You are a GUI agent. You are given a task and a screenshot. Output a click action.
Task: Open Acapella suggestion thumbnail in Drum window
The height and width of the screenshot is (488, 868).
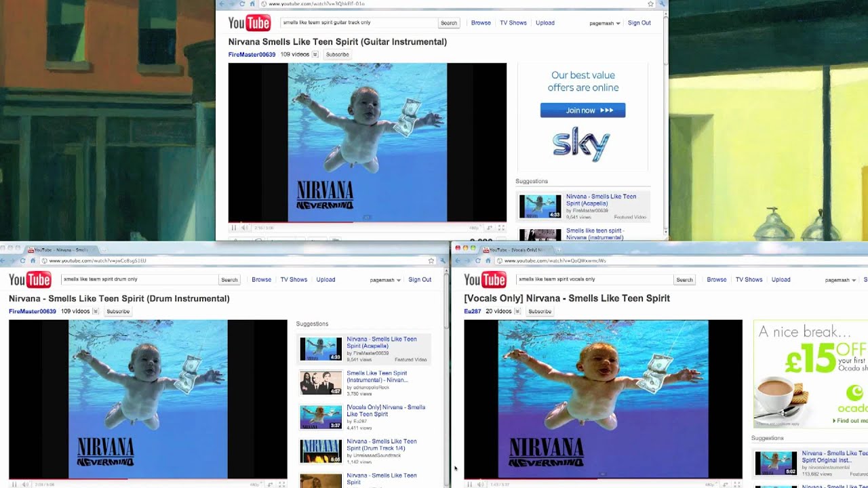(x=321, y=349)
